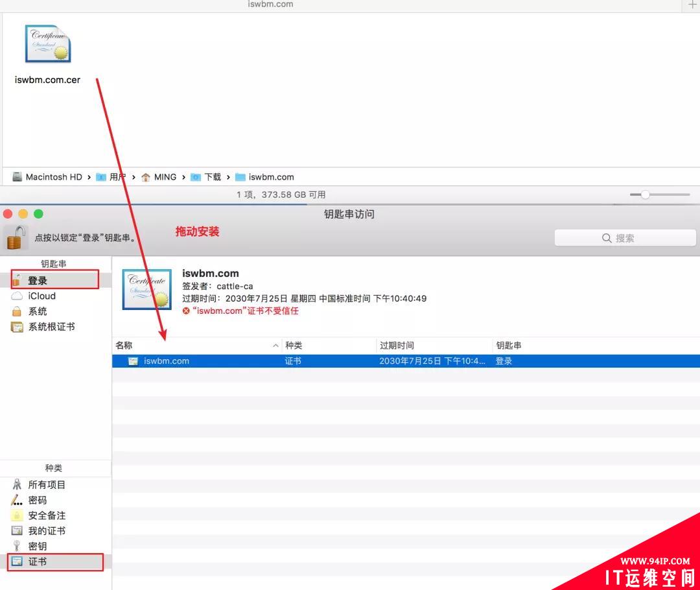This screenshot has width=700, height=590.
Task: Minimize Keychain Access with the yellow button
Action: pyautogui.click(x=23, y=214)
